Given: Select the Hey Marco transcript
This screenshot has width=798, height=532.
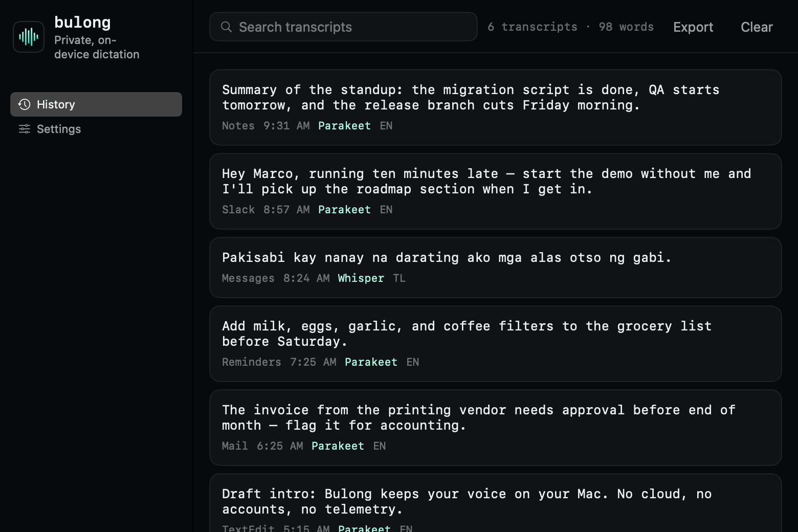Looking at the screenshot, I should point(495,191).
